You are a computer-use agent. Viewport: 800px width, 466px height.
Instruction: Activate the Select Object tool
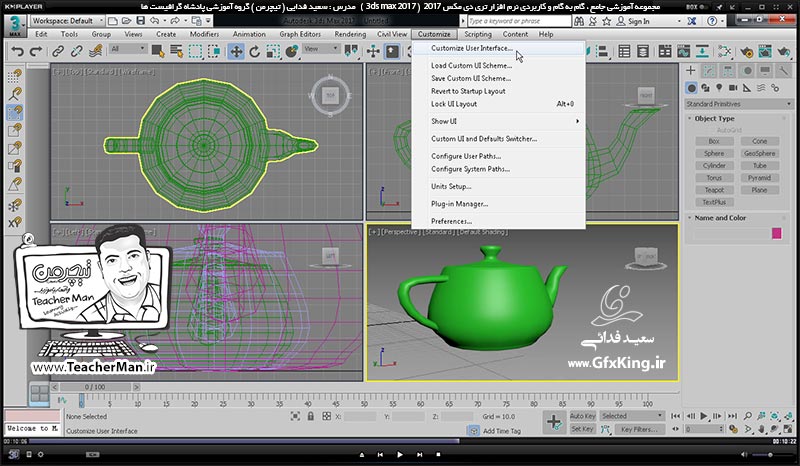click(x=158, y=51)
